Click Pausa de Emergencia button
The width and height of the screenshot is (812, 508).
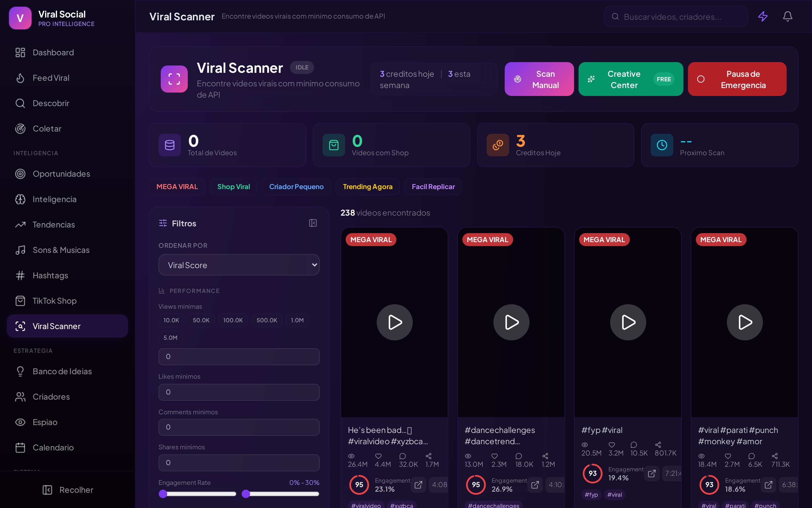tap(737, 79)
